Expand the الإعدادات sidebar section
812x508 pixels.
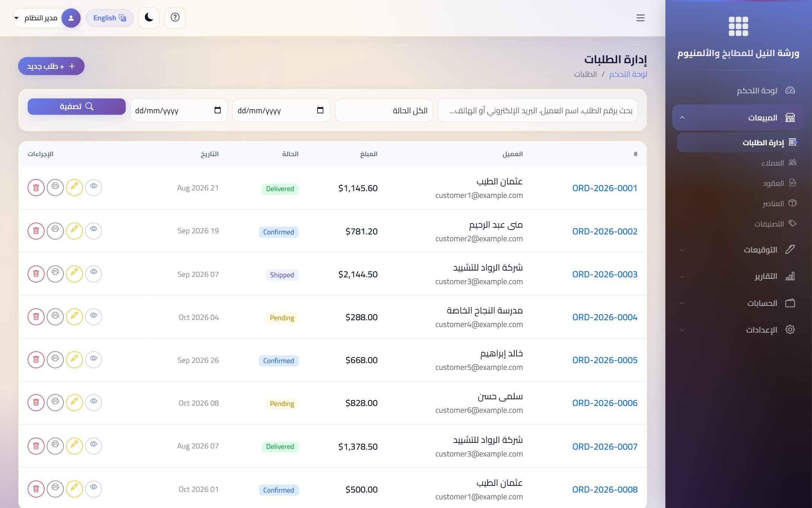point(738,330)
